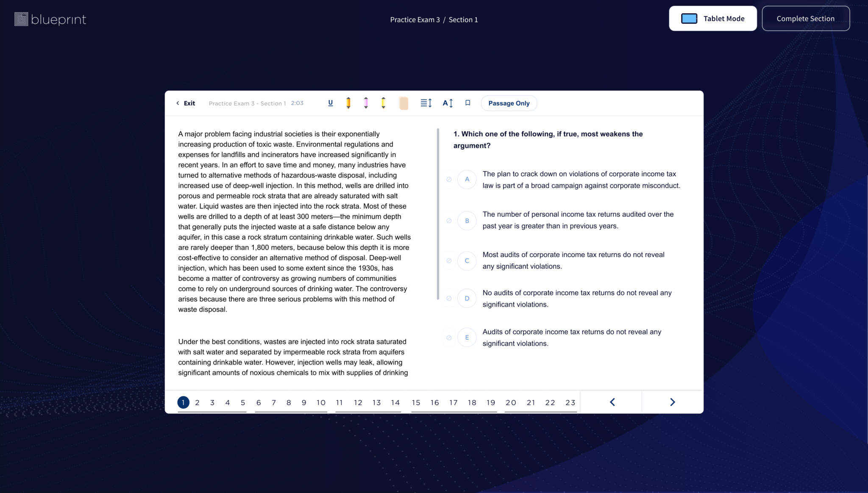Jump to question 11

(339, 402)
